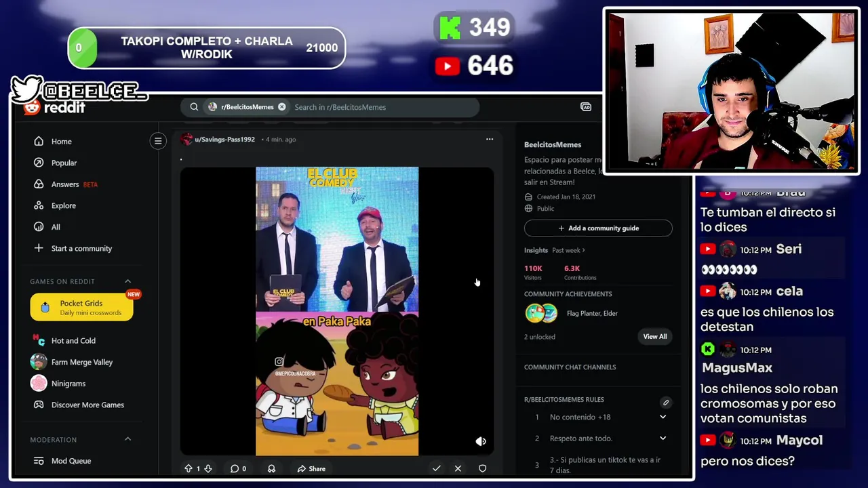Downvote the post
This screenshot has width=868, height=488.
tap(208, 468)
